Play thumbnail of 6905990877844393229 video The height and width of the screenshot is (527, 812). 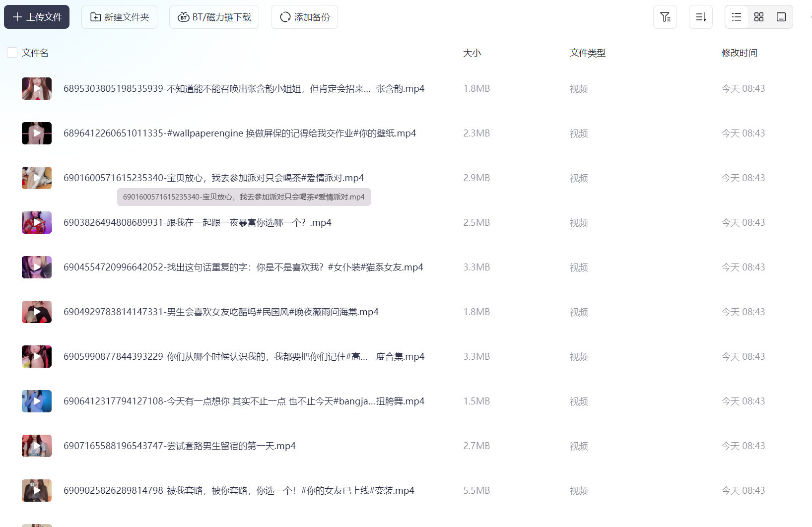click(x=37, y=356)
